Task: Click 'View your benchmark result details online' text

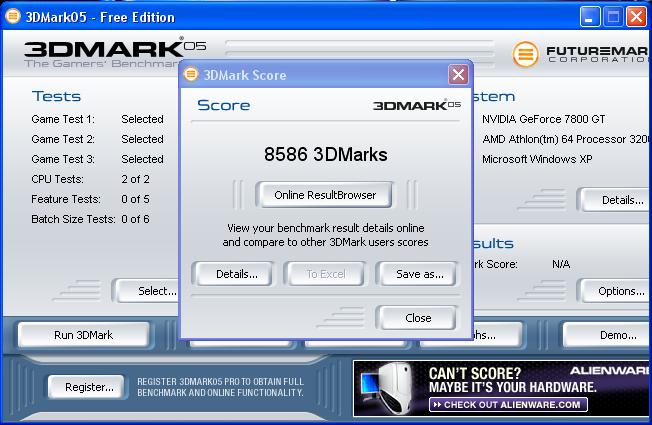Action: (x=326, y=228)
